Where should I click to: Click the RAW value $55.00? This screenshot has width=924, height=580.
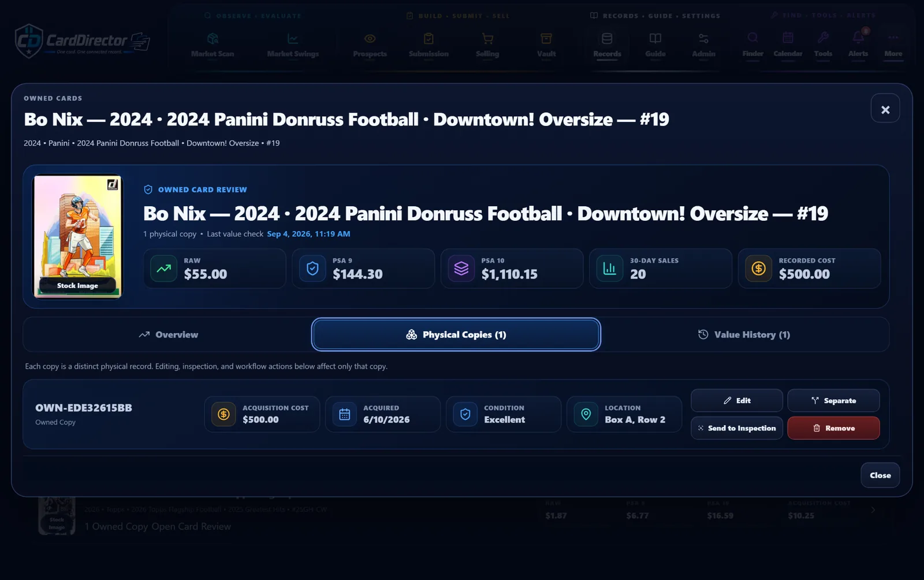point(206,274)
